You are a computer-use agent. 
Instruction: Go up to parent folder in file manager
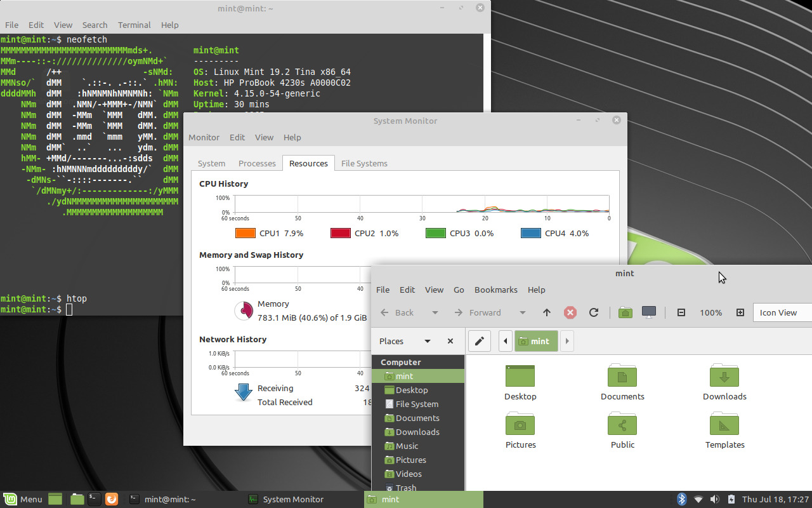547,312
